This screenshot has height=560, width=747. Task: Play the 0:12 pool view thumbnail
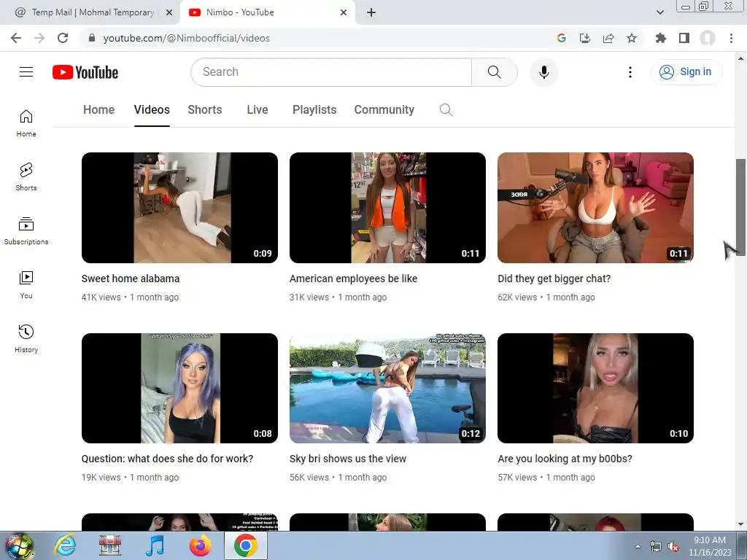pyautogui.click(x=388, y=388)
